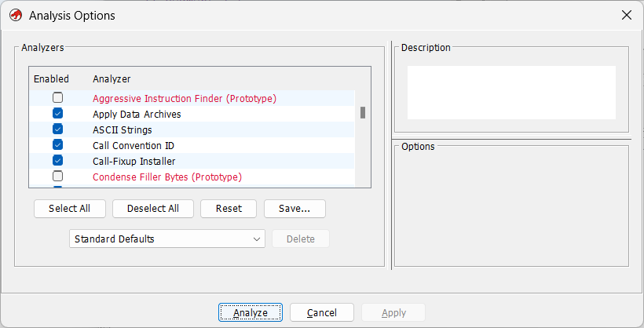Viewport: 644px width, 328px height.
Task: Start analysis with the Analyze button
Action: (x=251, y=312)
